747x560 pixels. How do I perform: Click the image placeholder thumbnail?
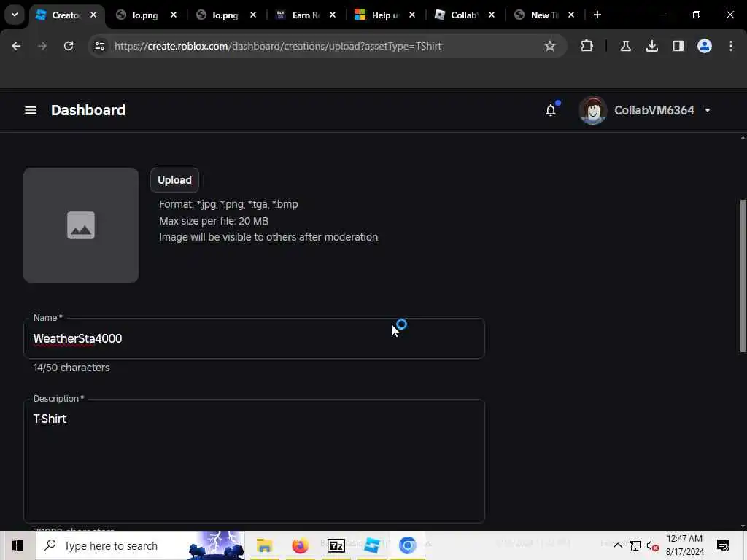(81, 225)
